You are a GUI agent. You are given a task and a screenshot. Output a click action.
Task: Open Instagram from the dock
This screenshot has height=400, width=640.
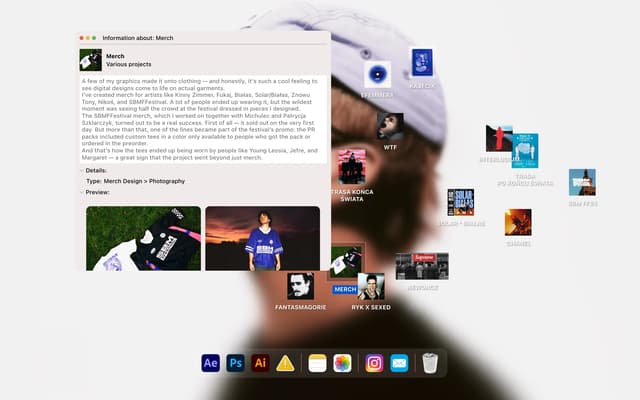374,363
